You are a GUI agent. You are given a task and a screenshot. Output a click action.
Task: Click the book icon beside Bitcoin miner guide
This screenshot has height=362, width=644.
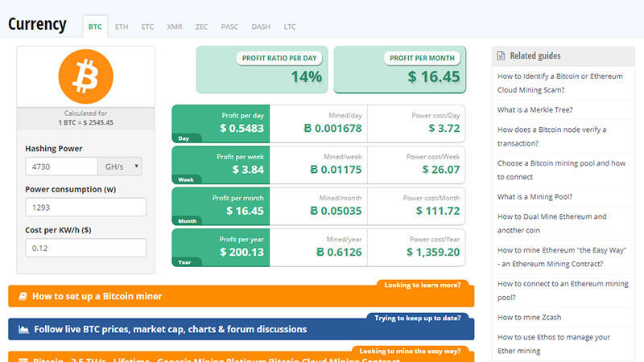pyautogui.click(x=23, y=296)
